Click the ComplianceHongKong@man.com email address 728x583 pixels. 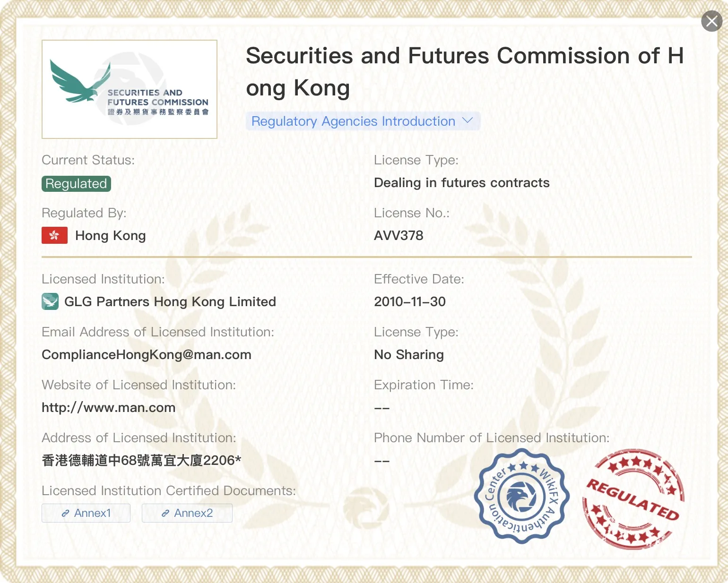coord(147,355)
